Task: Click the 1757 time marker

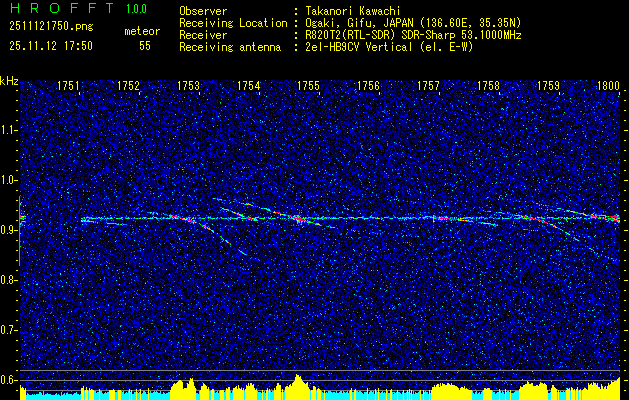Action: [x=428, y=85]
